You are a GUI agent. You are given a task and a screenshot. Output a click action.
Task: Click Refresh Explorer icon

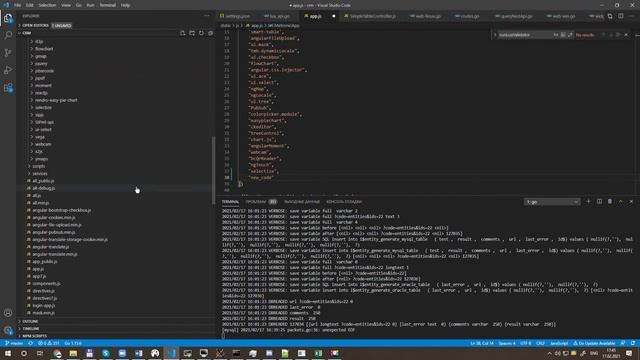(x=201, y=33)
